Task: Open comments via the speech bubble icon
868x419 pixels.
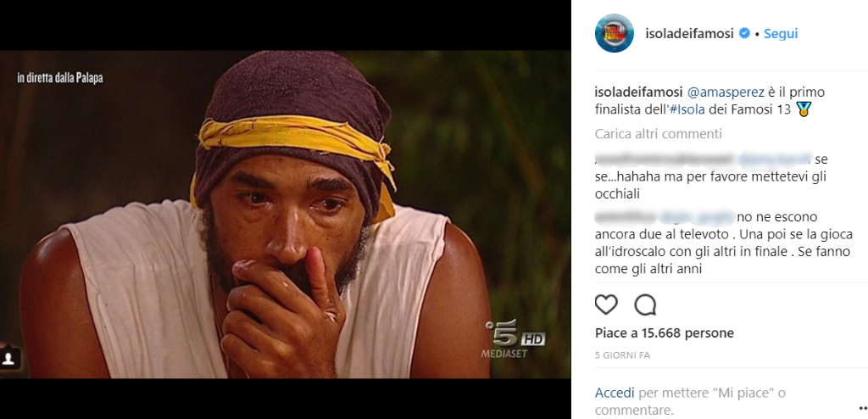Action: coord(645,304)
